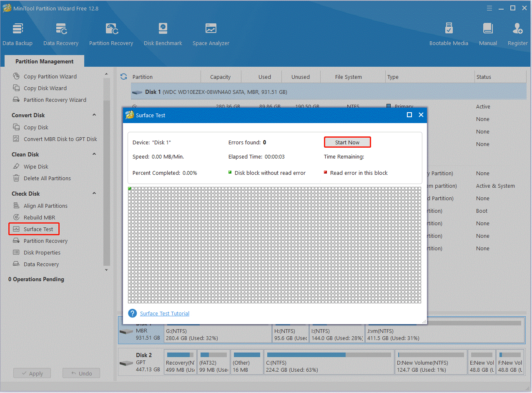Open the hamburger menu
532x393 pixels.
(489, 8)
